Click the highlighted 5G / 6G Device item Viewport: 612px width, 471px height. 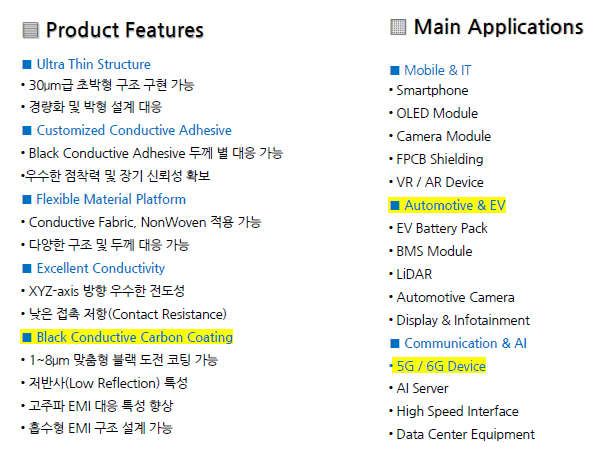pyautogui.click(x=439, y=366)
